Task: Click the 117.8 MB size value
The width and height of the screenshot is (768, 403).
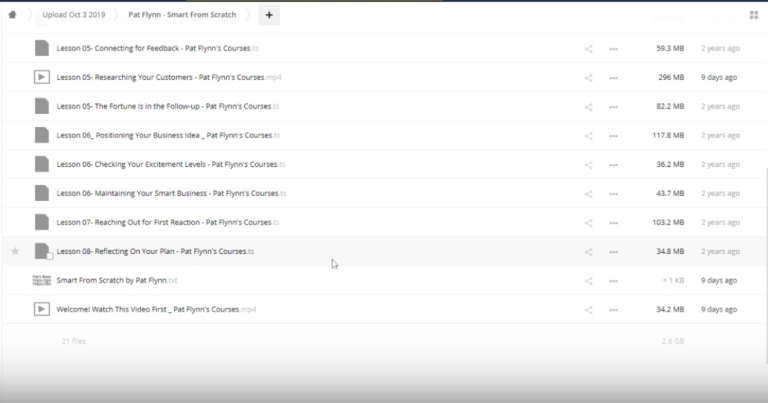Action: pyautogui.click(x=668, y=135)
